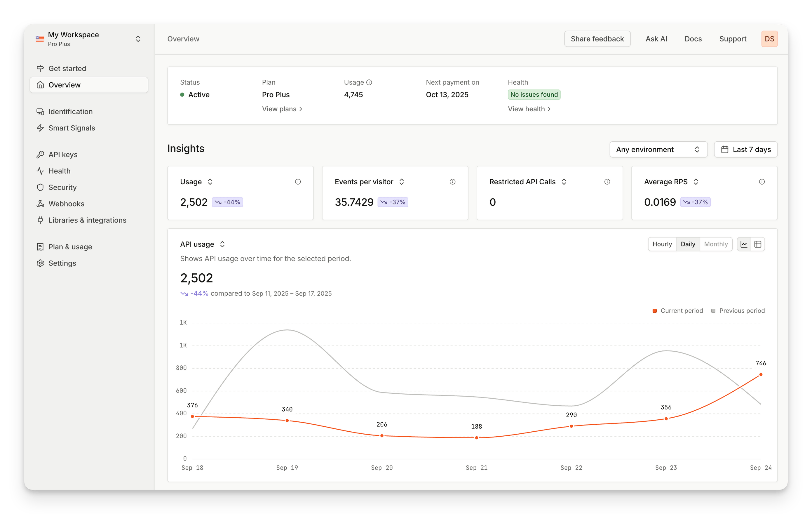Open the Last 7 days date range picker
812x514 pixels.
(x=745, y=150)
